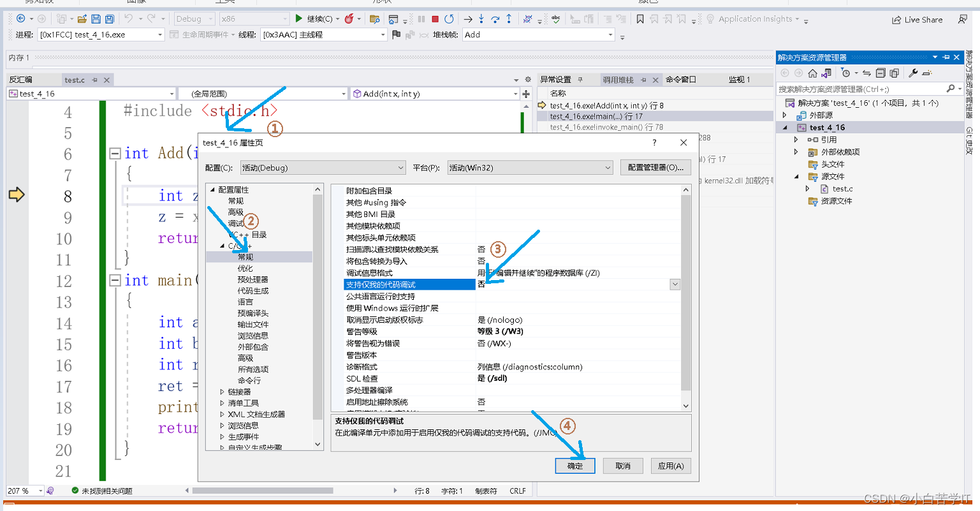Switch to the 调用堆栈 tab

618,80
